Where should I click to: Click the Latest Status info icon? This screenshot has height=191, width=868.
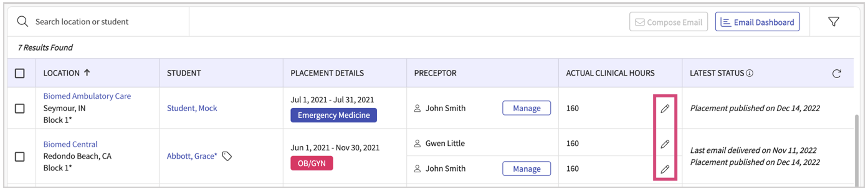pyautogui.click(x=749, y=73)
